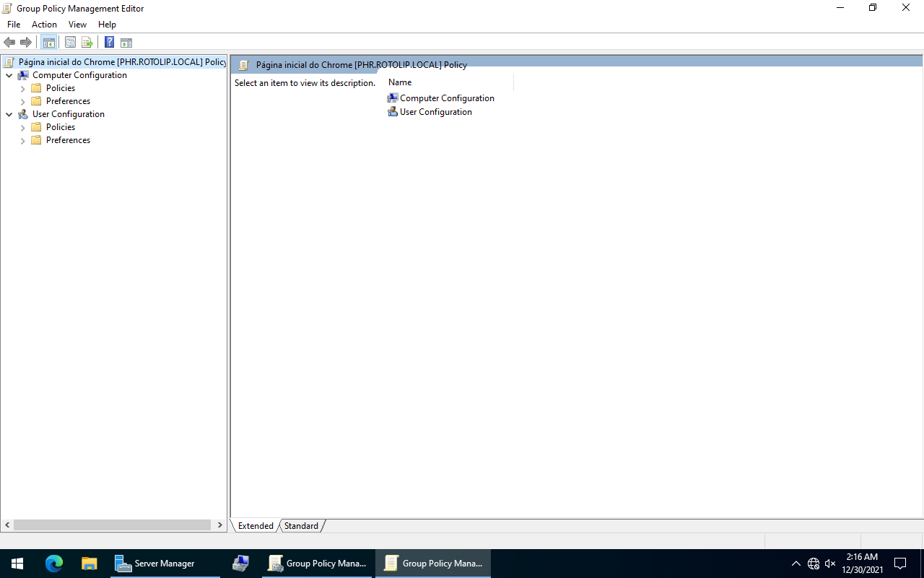Collapse the User Configuration tree node

pyautogui.click(x=9, y=114)
